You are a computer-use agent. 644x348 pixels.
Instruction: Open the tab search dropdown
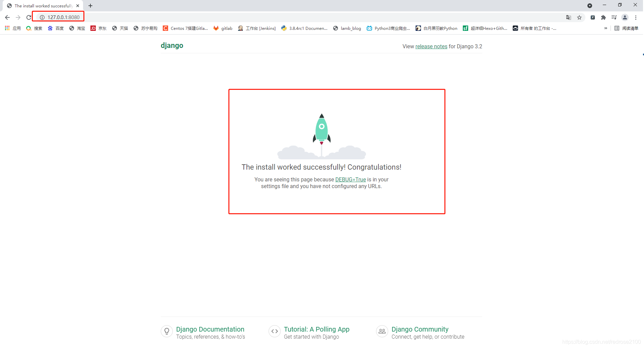[590, 6]
